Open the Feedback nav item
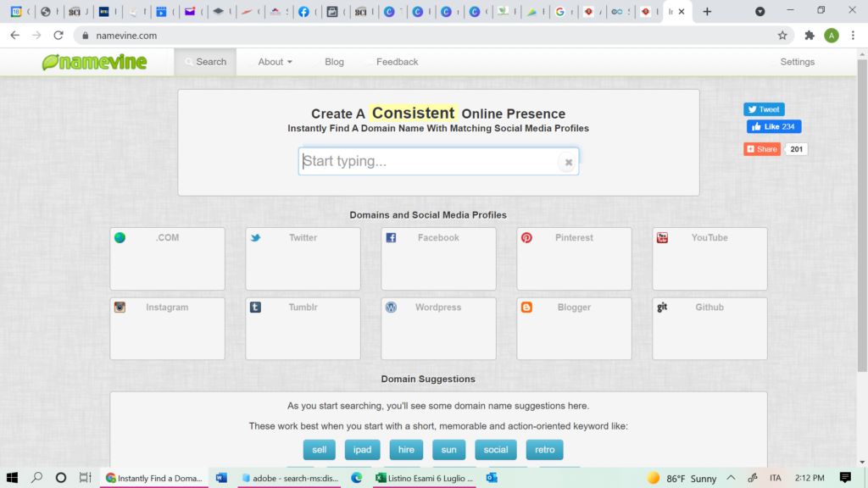Screen dimensions: 868x488 pos(397,62)
